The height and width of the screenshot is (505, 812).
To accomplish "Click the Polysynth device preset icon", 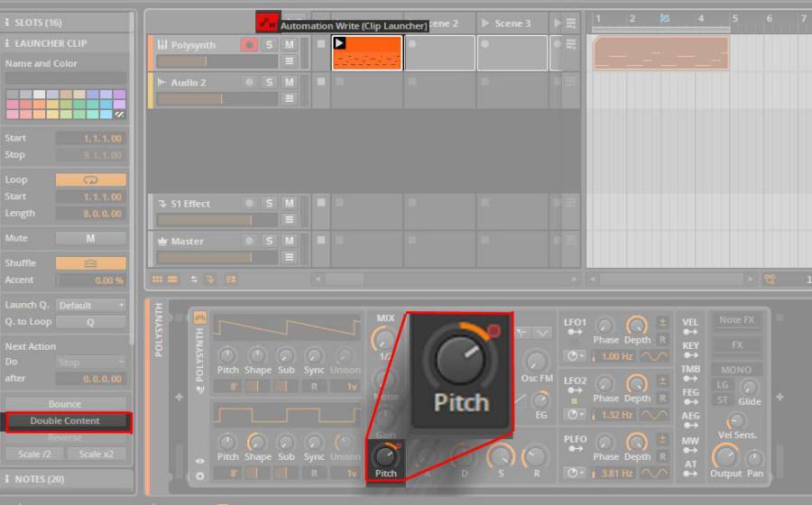I will pos(199,317).
